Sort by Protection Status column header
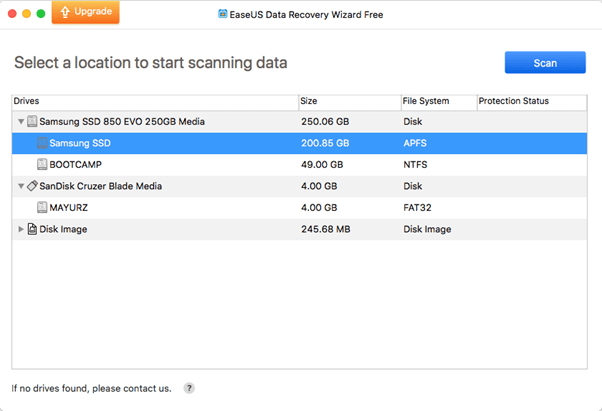Image resolution: width=602 pixels, height=411 pixels. [532, 102]
